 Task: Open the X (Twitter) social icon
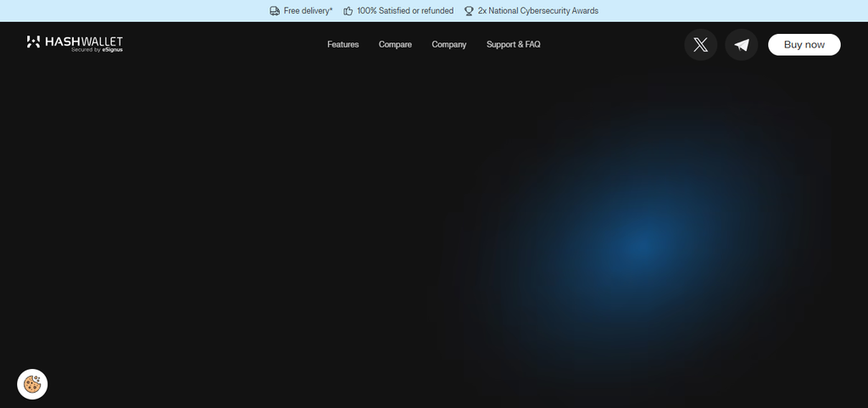tap(700, 45)
